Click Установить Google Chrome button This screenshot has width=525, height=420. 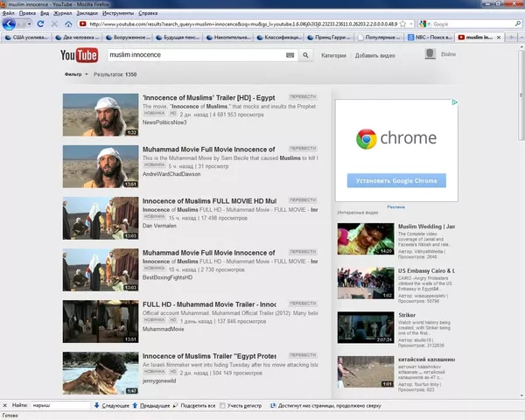(x=396, y=180)
